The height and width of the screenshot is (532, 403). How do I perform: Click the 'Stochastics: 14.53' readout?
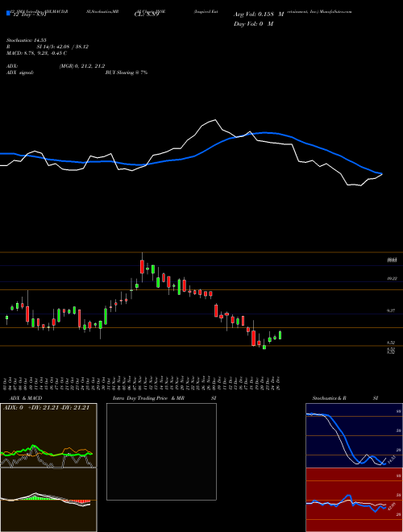click(26, 40)
